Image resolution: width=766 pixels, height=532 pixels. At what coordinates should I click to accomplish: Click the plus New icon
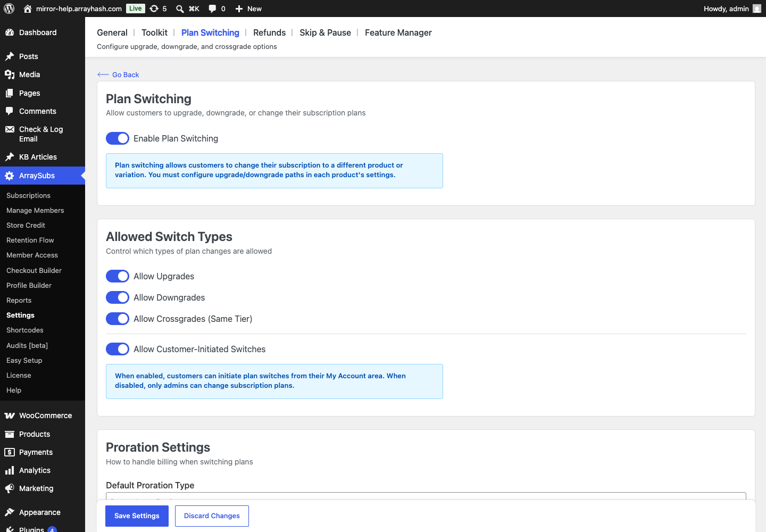239,9
